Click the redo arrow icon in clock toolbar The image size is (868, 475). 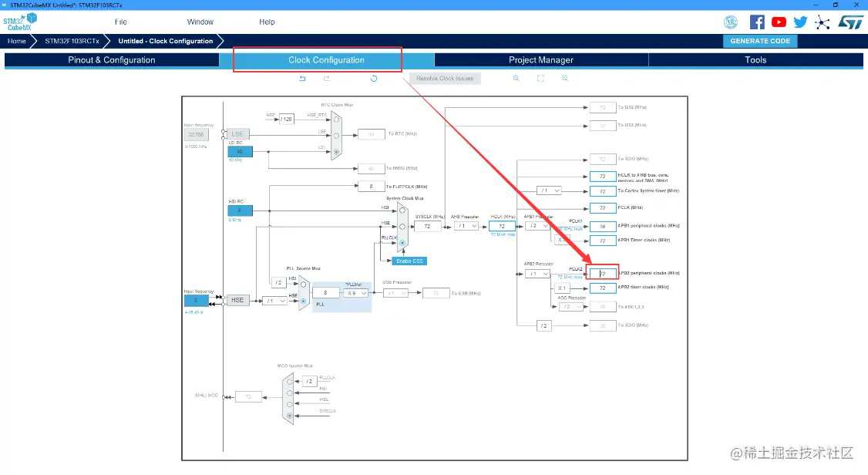click(327, 79)
